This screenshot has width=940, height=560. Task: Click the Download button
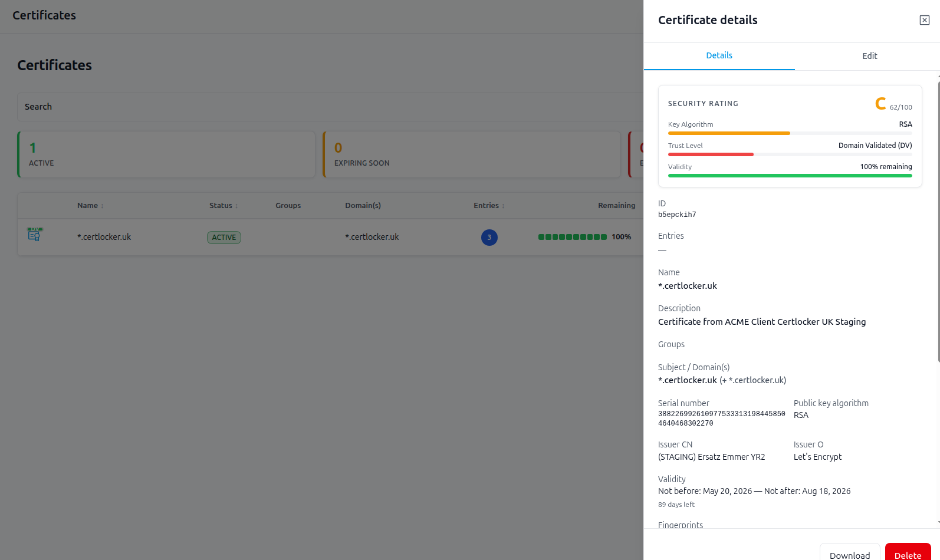point(850,555)
